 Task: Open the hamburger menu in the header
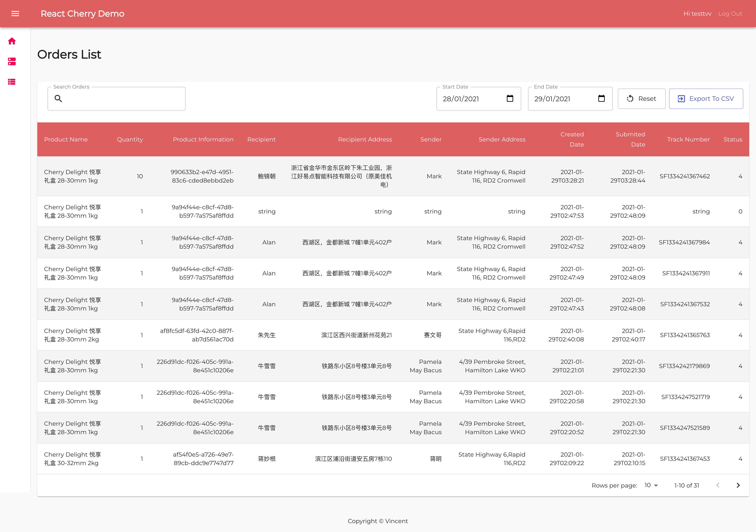coord(15,14)
